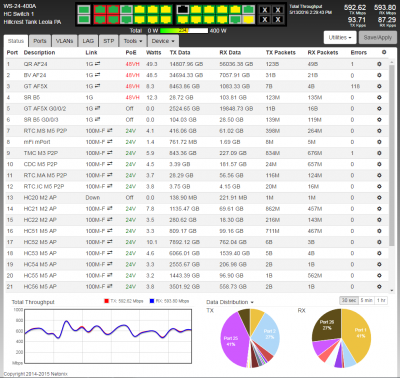Click the PoE power usage bar
Screen dimensions: 400x378
184,31
